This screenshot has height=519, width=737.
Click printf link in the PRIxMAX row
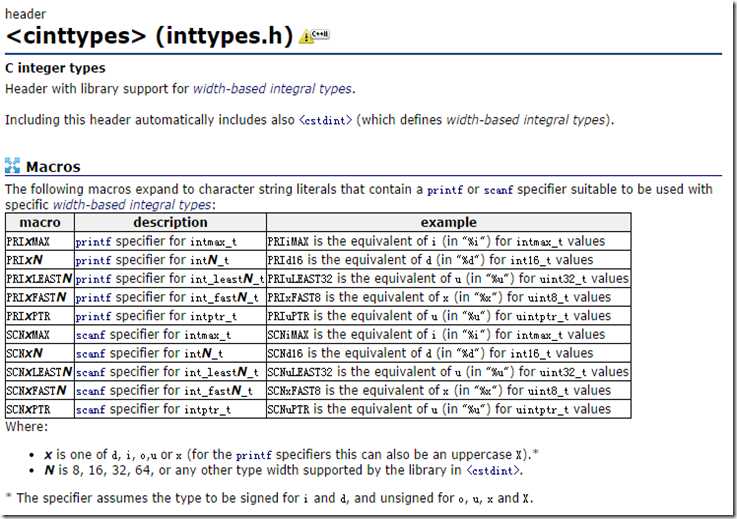pos(93,242)
